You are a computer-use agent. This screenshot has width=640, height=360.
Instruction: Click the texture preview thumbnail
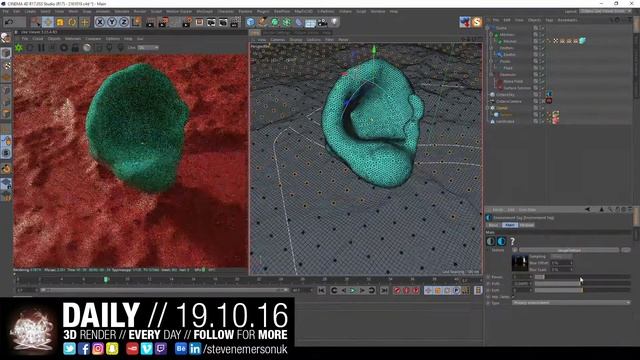(520, 263)
